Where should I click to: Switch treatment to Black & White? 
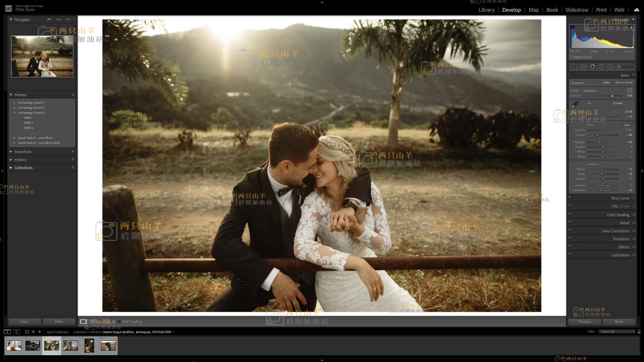(624, 82)
